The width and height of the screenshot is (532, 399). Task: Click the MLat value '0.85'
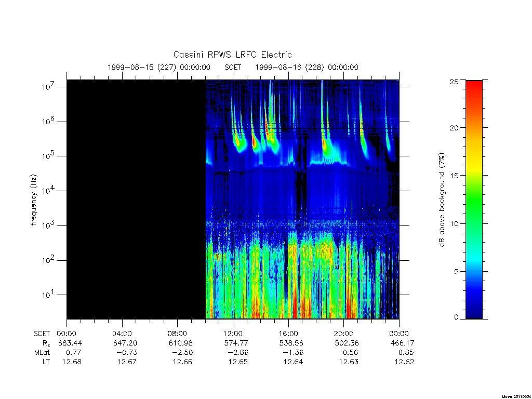[x=406, y=353]
